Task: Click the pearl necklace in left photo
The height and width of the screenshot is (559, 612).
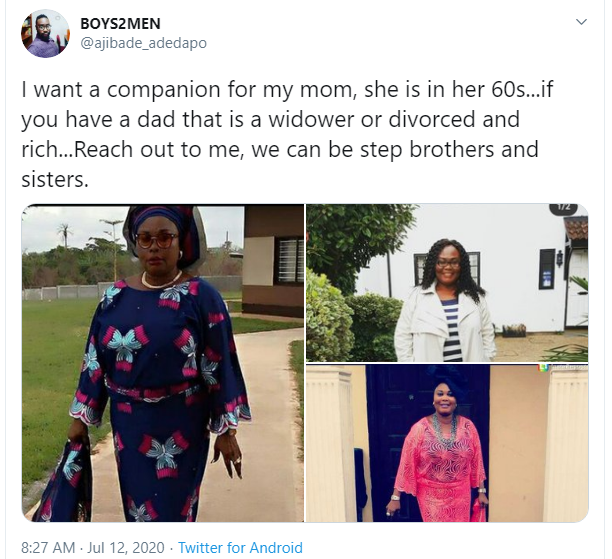Action: 160,281
